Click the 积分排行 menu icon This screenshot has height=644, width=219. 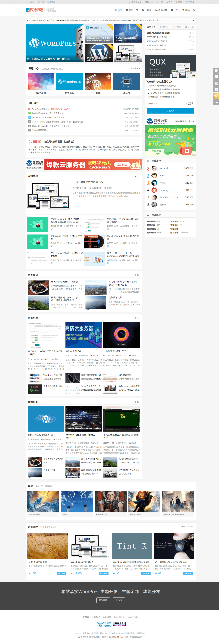(x=148, y=161)
